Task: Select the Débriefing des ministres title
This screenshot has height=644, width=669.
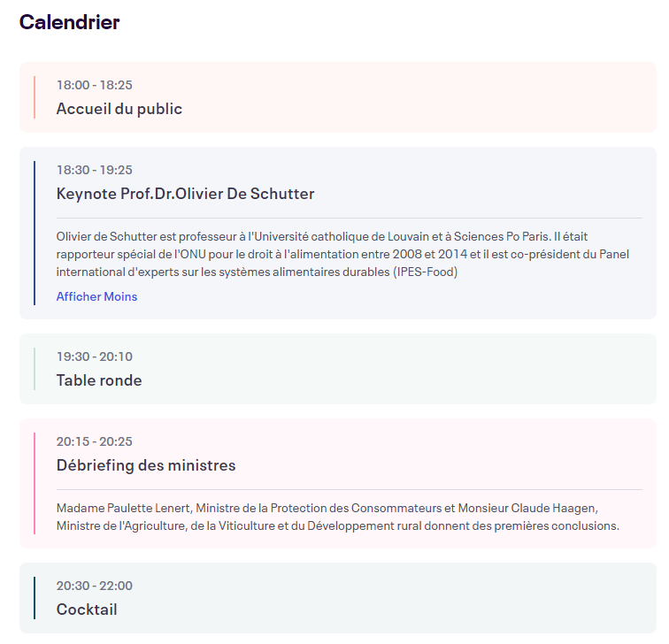Action: pos(146,465)
